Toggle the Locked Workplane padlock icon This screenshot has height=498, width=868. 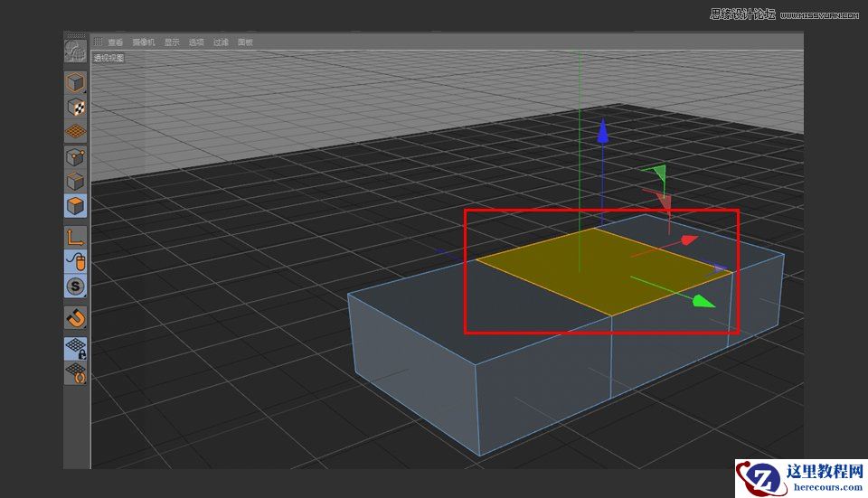(75, 349)
